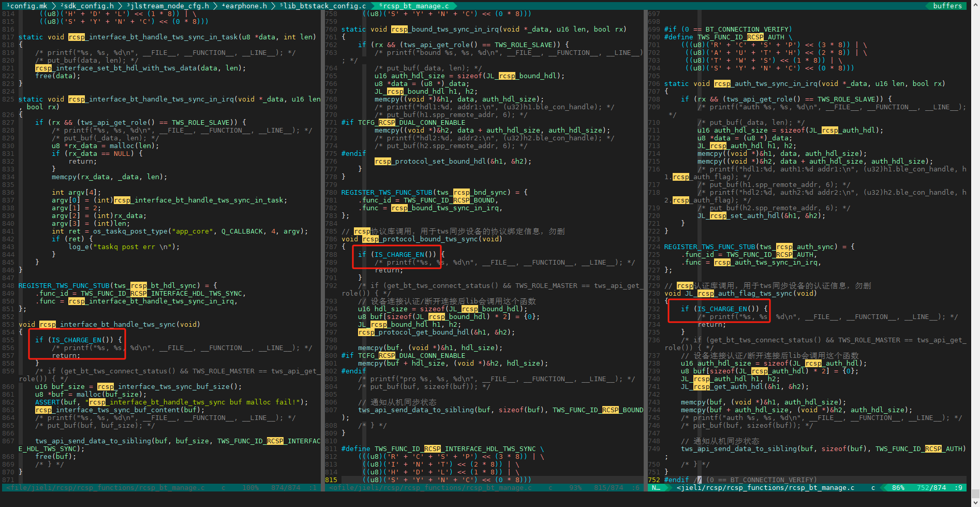Place cursor on "free(data);" line 822
Image resolution: width=980 pixels, height=507 pixels.
(57, 76)
